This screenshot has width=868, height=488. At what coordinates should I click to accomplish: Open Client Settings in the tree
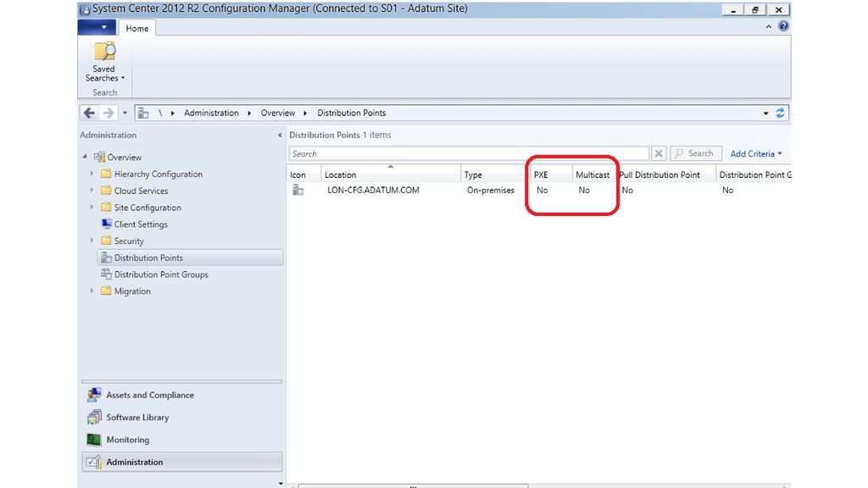[x=141, y=224]
